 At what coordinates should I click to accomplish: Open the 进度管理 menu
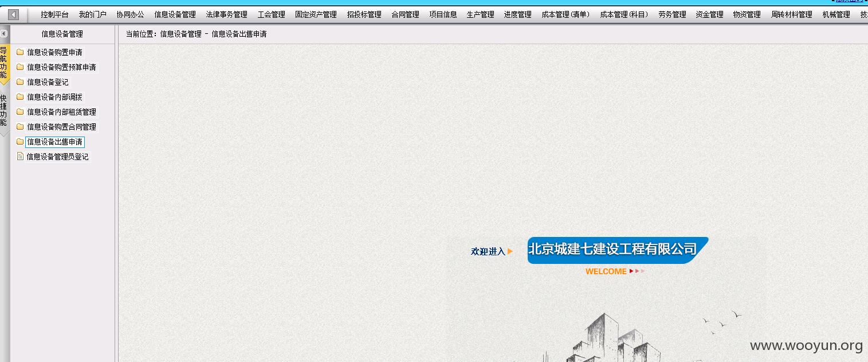(x=517, y=15)
